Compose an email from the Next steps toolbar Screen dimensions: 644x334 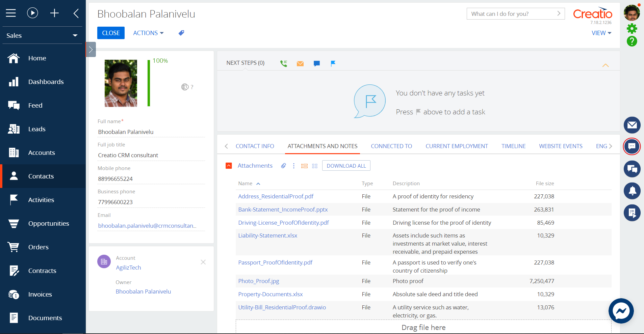300,63
